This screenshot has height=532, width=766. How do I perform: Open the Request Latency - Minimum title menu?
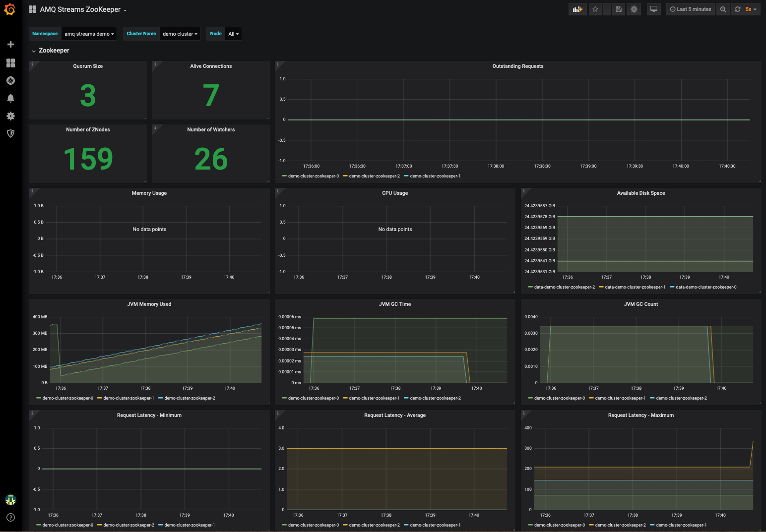click(149, 415)
